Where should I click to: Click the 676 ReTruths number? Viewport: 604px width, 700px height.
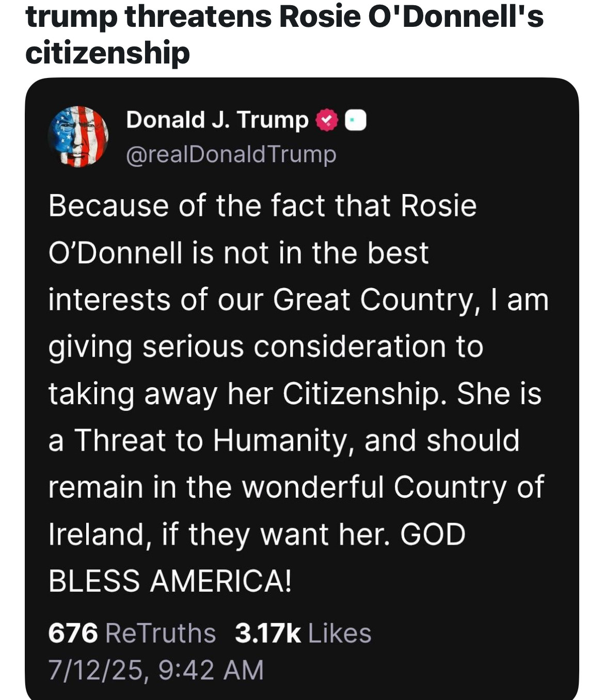(73, 633)
